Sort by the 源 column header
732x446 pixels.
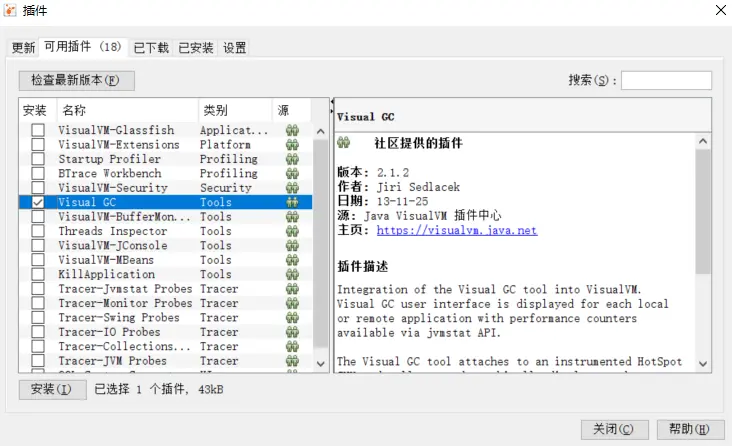click(291, 111)
